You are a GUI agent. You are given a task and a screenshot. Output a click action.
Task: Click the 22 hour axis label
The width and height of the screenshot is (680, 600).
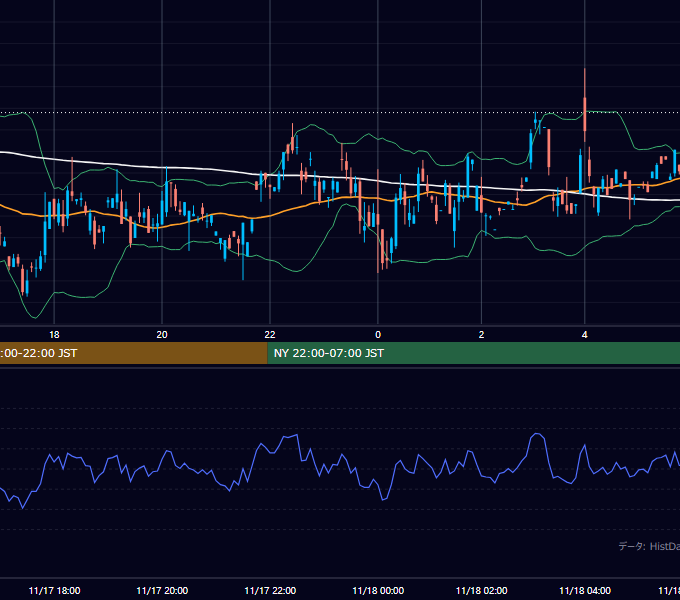(270, 335)
